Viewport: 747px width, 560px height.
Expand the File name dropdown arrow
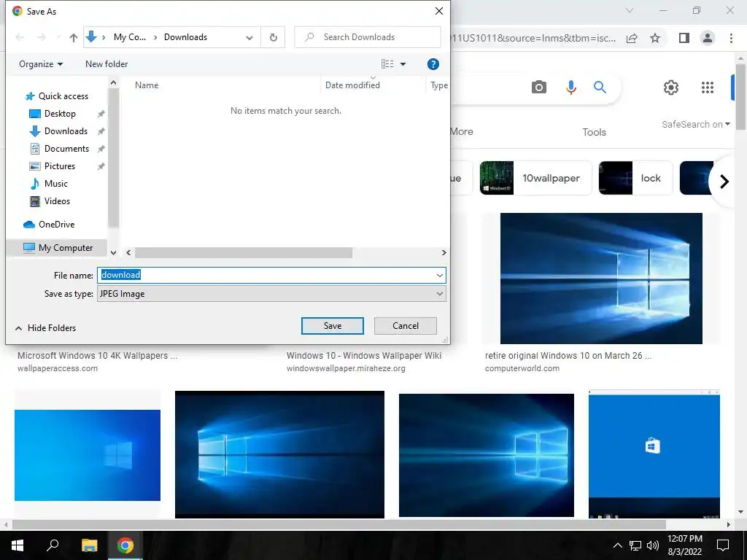[x=440, y=275]
